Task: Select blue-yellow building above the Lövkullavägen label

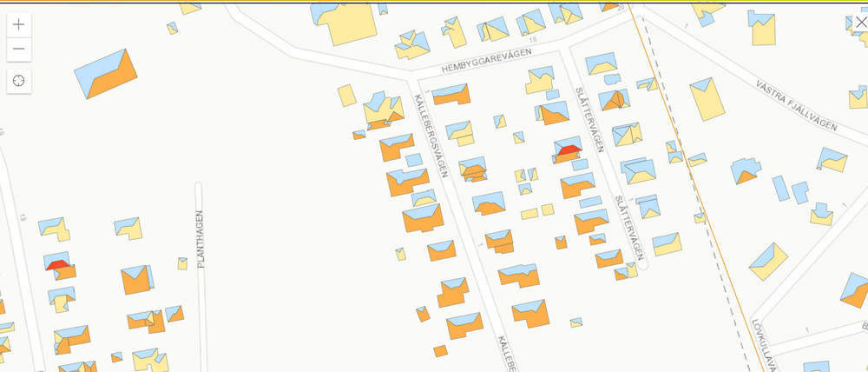Action: pos(769,260)
